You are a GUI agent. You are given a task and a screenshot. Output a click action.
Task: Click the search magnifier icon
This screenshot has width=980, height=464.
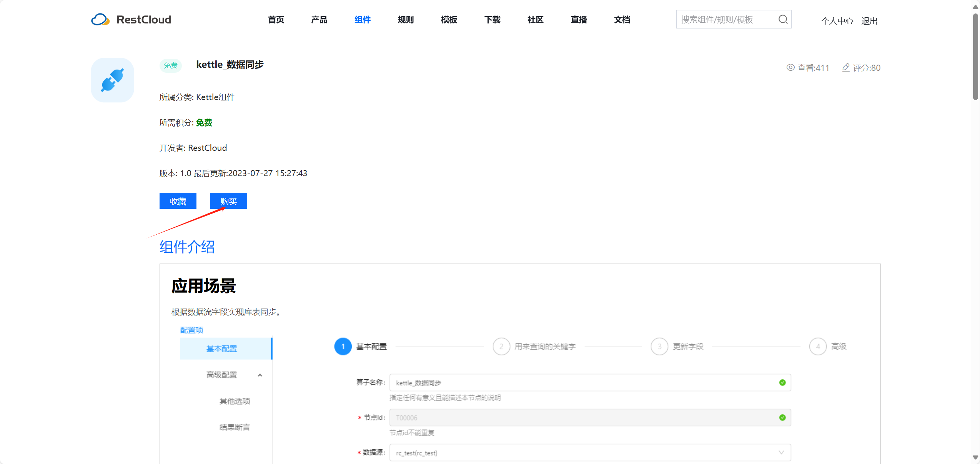tap(783, 19)
